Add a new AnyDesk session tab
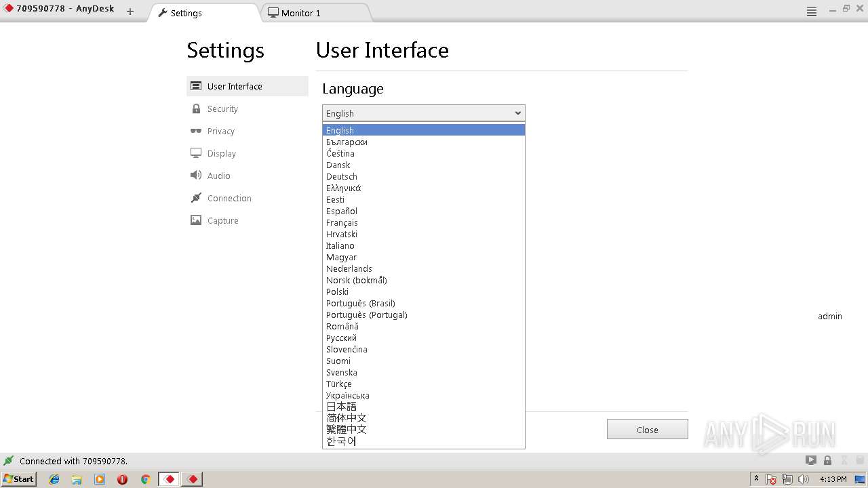The image size is (868, 488). pyautogui.click(x=130, y=12)
